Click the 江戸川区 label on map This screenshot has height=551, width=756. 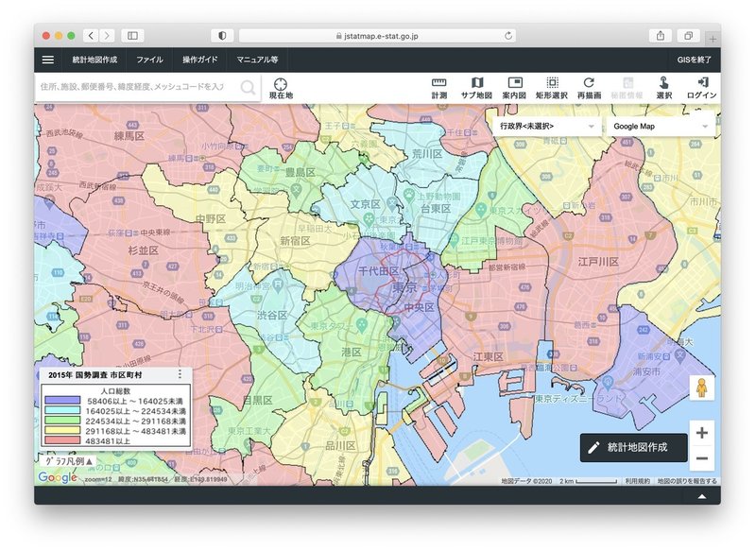(598, 262)
